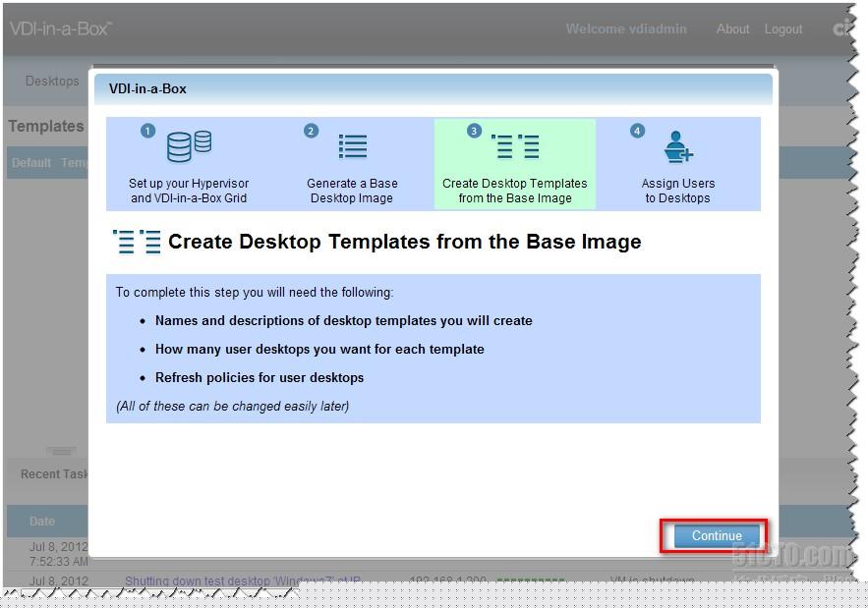This screenshot has width=868, height=608.
Task: Open the Desktops tab in background page
Action: point(52,81)
